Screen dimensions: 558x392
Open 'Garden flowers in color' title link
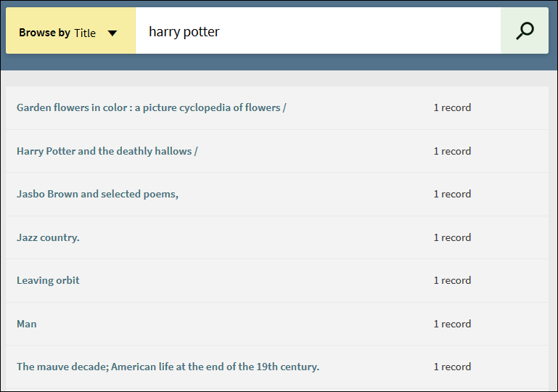tap(151, 107)
